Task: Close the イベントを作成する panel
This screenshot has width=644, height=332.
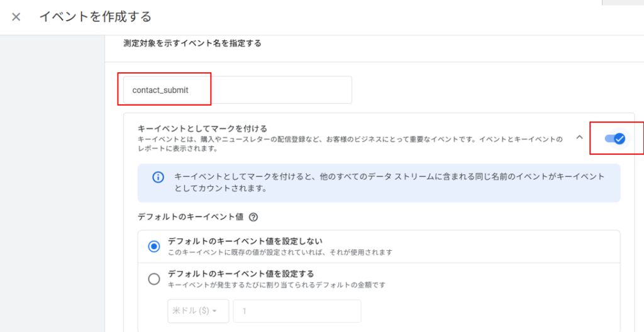Action: tap(16, 17)
